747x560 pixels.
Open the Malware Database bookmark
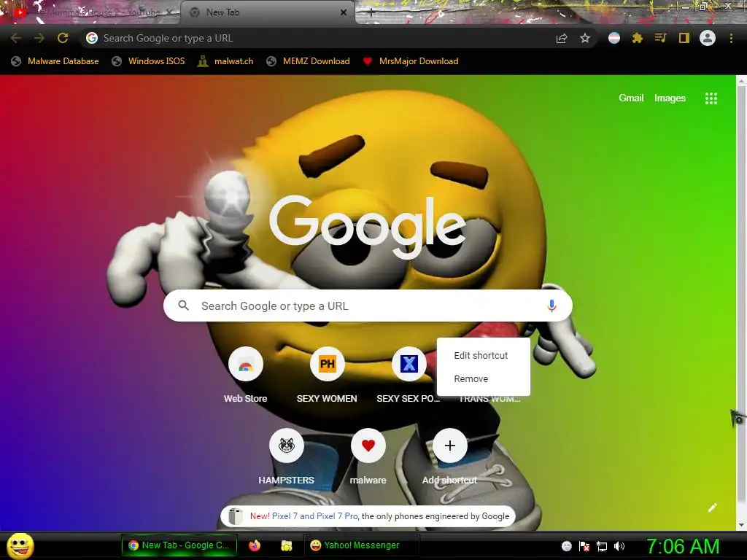point(55,61)
